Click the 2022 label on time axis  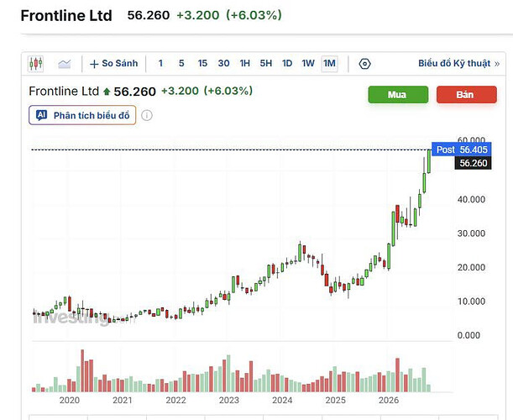pos(175,400)
